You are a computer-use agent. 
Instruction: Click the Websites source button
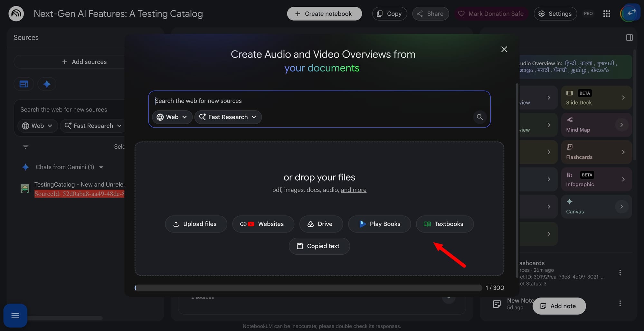tap(263, 224)
